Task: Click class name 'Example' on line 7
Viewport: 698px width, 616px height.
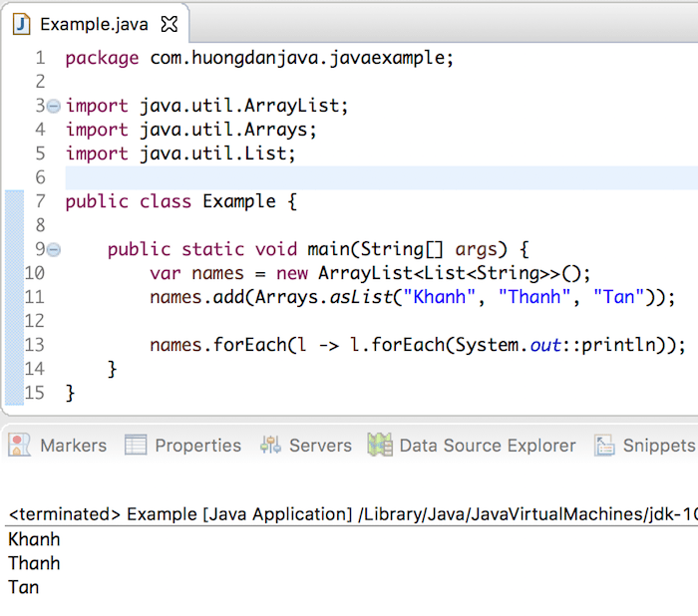Action: click(239, 201)
